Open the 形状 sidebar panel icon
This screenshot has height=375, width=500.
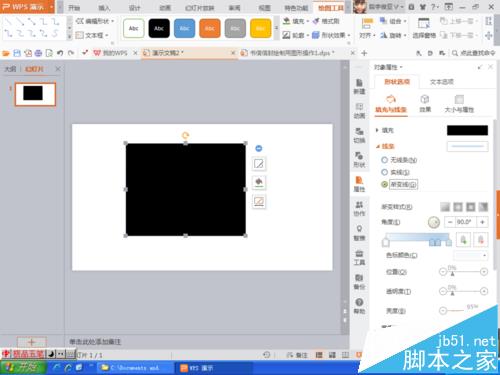click(x=359, y=159)
